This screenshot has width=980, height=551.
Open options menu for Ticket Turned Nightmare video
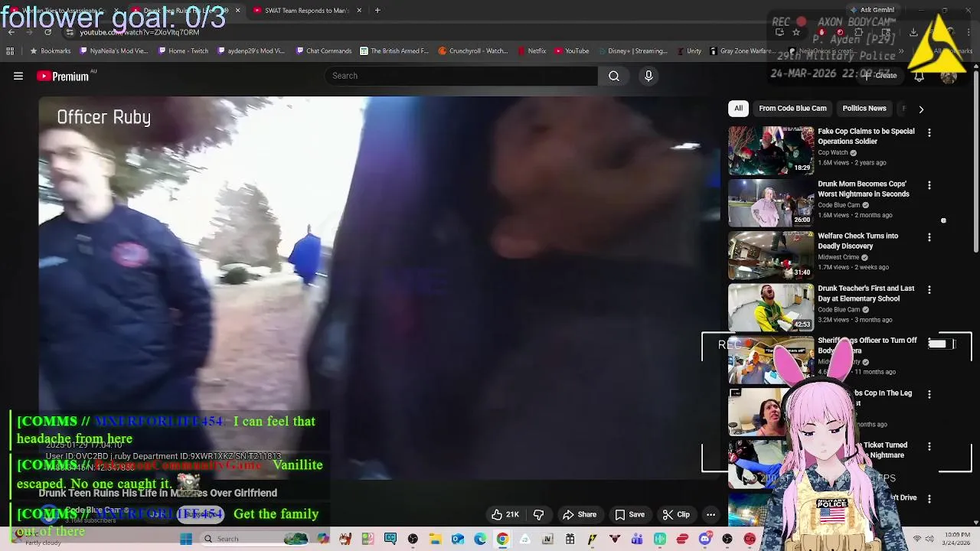(929, 446)
